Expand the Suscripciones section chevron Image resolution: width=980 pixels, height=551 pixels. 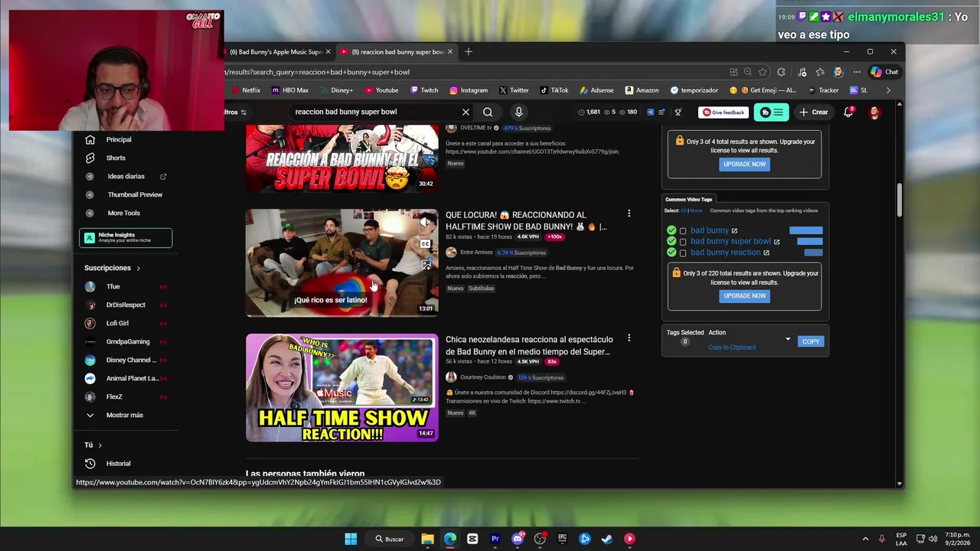(x=138, y=269)
